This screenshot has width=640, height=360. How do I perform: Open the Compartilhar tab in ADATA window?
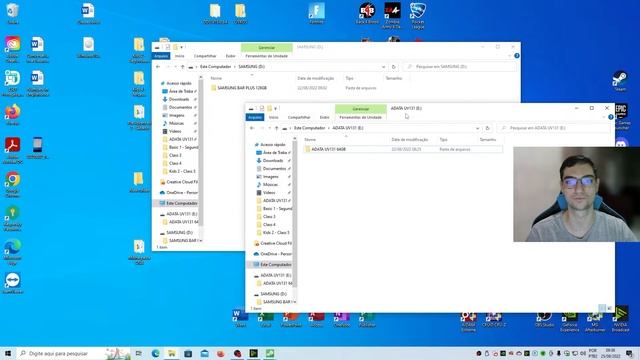[299, 117]
